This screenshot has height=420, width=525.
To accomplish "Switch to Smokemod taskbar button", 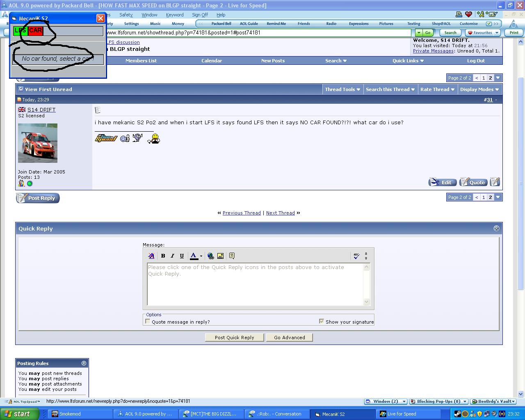I will [x=80, y=414].
